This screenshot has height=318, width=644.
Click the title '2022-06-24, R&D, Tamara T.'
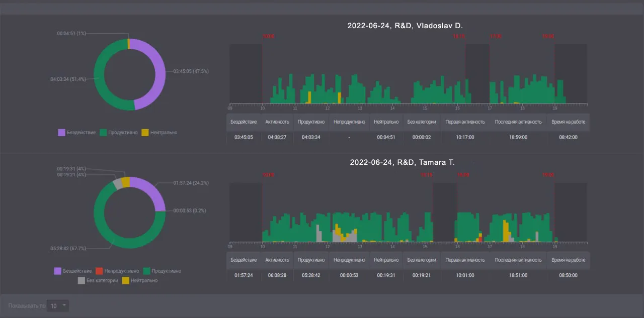click(402, 162)
